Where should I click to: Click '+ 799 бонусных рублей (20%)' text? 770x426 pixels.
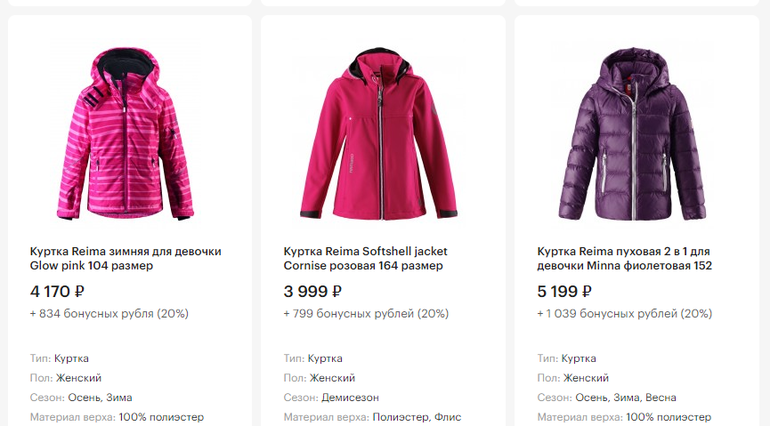[366, 314]
